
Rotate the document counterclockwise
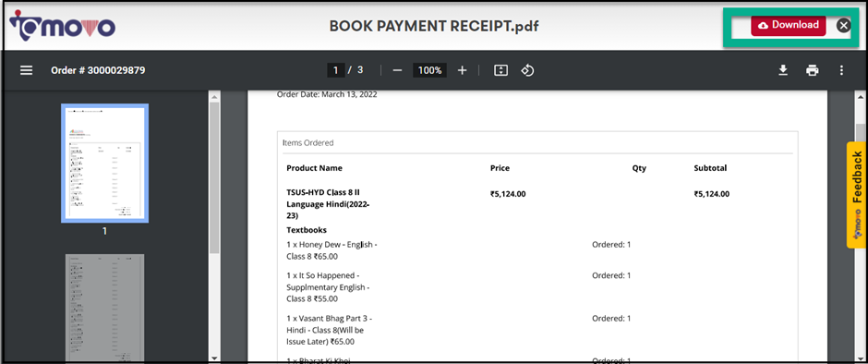(527, 70)
